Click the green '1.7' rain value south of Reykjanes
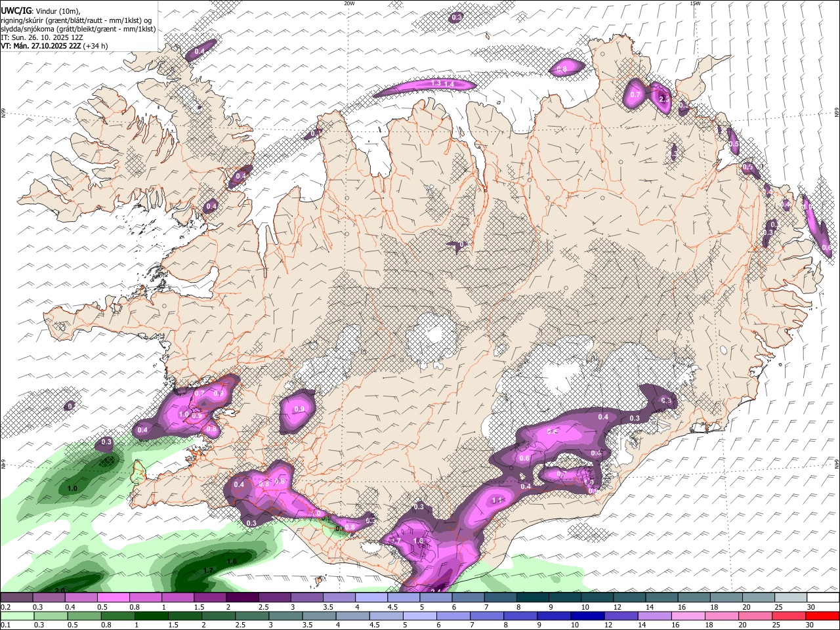The image size is (840, 630). pyautogui.click(x=208, y=570)
